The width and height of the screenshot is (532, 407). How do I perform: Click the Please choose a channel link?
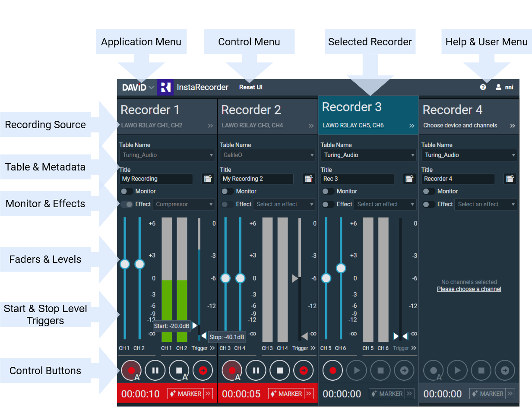(469, 289)
